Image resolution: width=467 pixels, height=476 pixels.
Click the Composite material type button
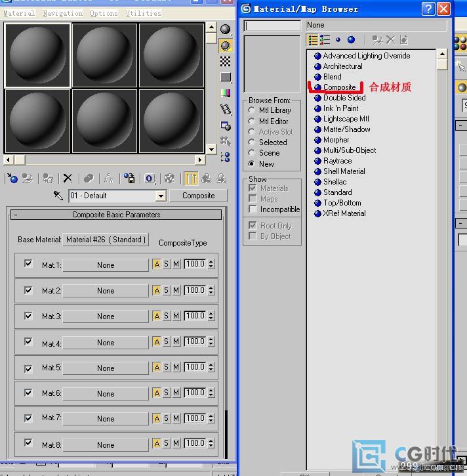point(198,196)
